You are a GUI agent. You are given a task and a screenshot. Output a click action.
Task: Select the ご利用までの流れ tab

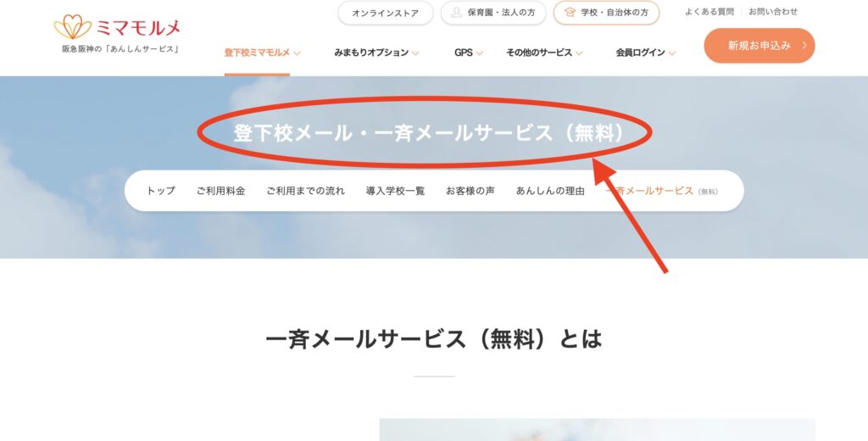(305, 191)
